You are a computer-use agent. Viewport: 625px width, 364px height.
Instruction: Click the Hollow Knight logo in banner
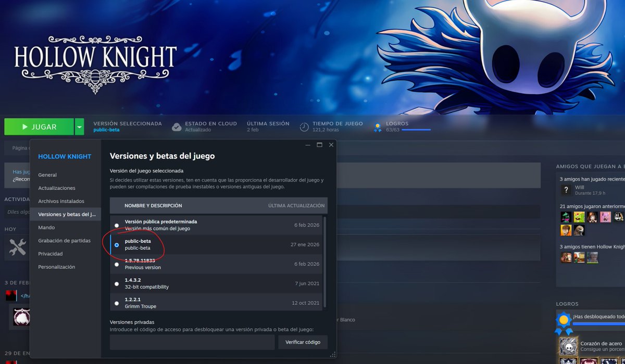pyautogui.click(x=96, y=65)
